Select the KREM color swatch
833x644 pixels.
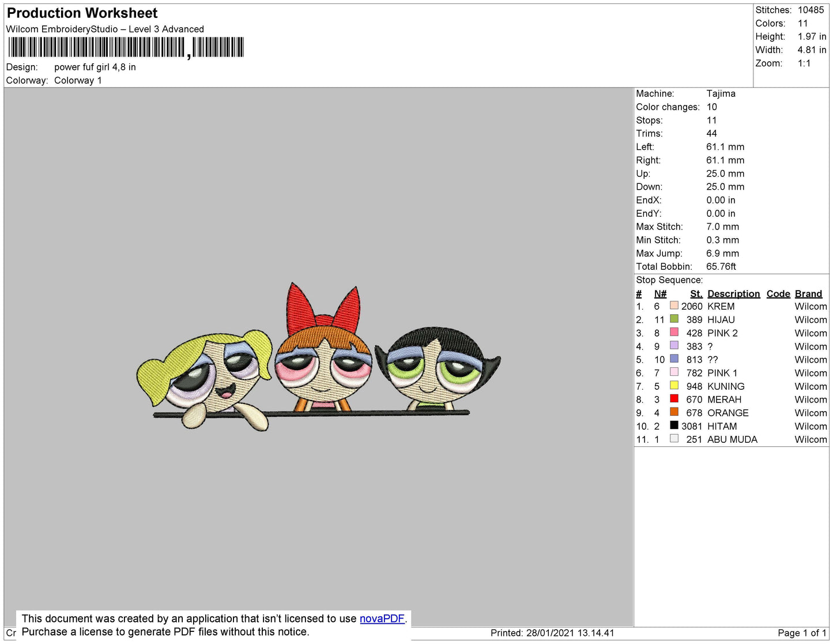(674, 305)
